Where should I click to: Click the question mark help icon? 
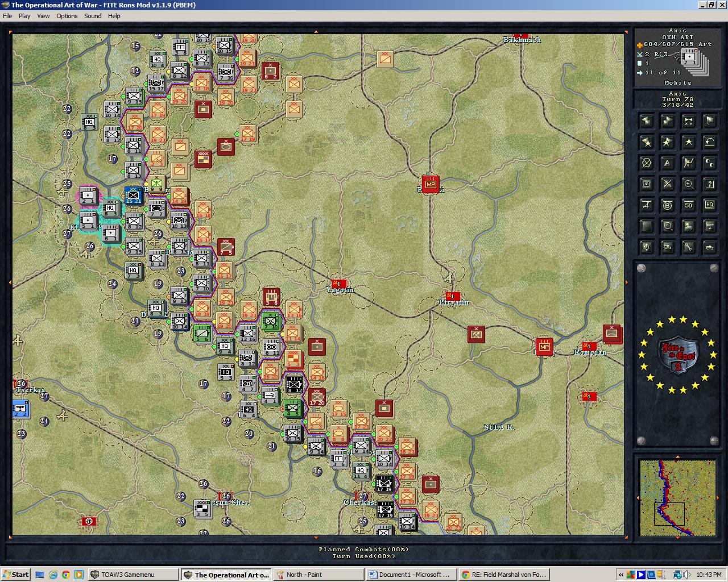point(709,184)
